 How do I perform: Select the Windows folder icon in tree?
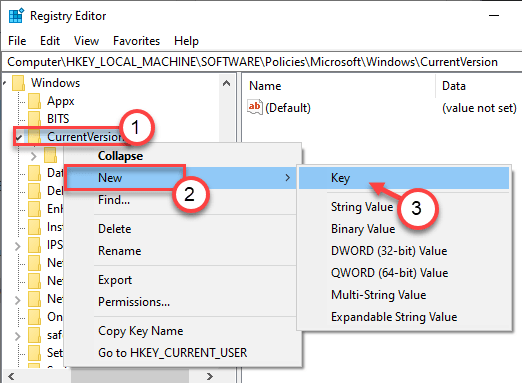pyautogui.click(x=19, y=83)
